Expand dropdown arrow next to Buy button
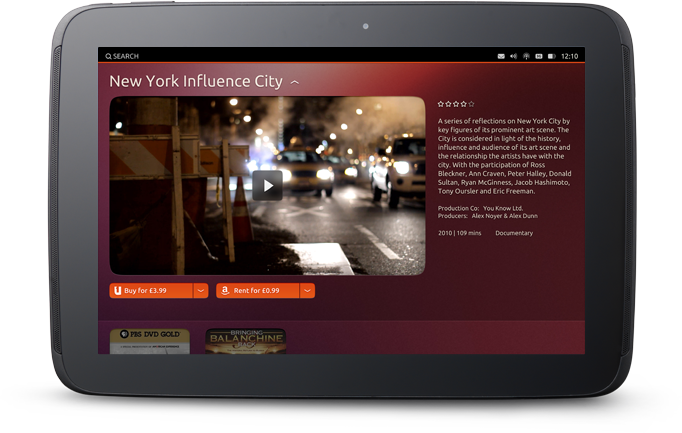The height and width of the screenshot is (433, 682). (x=201, y=290)
